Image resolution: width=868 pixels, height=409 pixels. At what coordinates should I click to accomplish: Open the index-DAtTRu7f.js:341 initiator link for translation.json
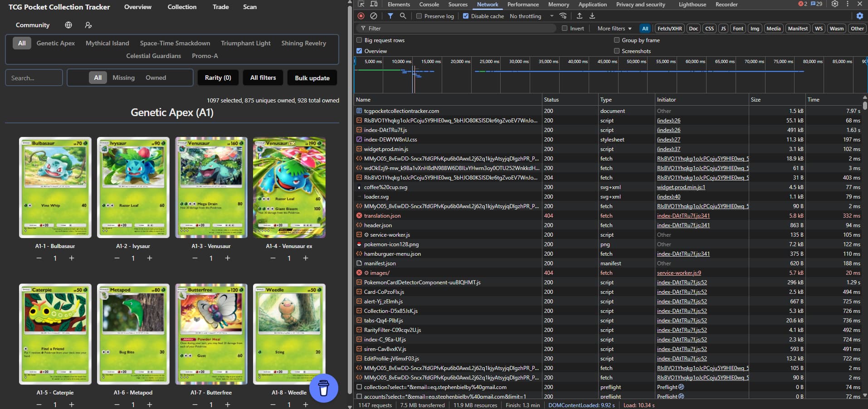683,216
